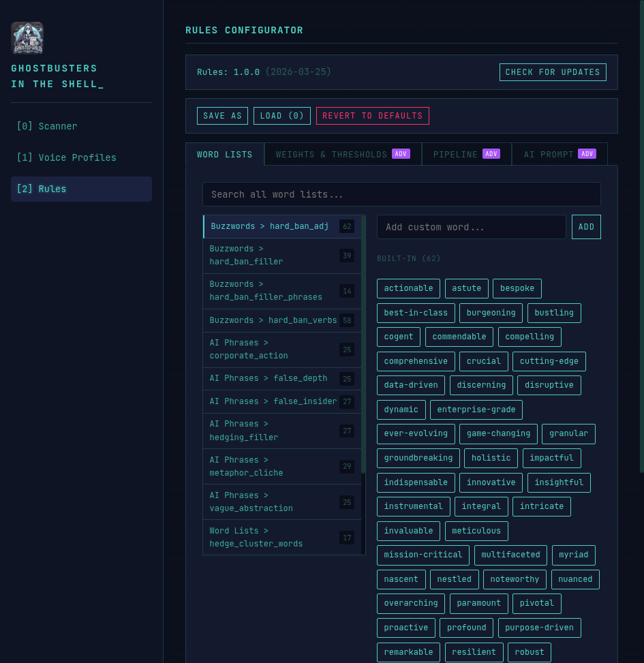Screen dimensions: 644x663
Task: Open the Pipeline tab
Action: [x=467, y=154]
